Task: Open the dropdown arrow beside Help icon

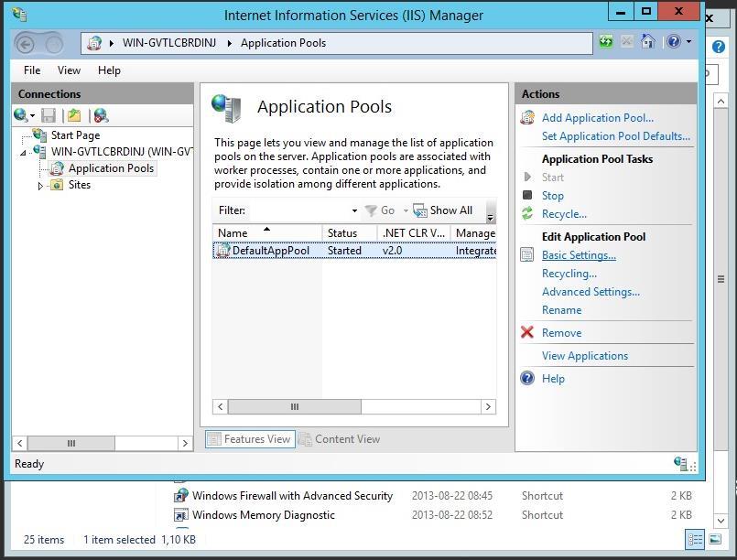Action: pyautogui.click(x=688, y=42)
